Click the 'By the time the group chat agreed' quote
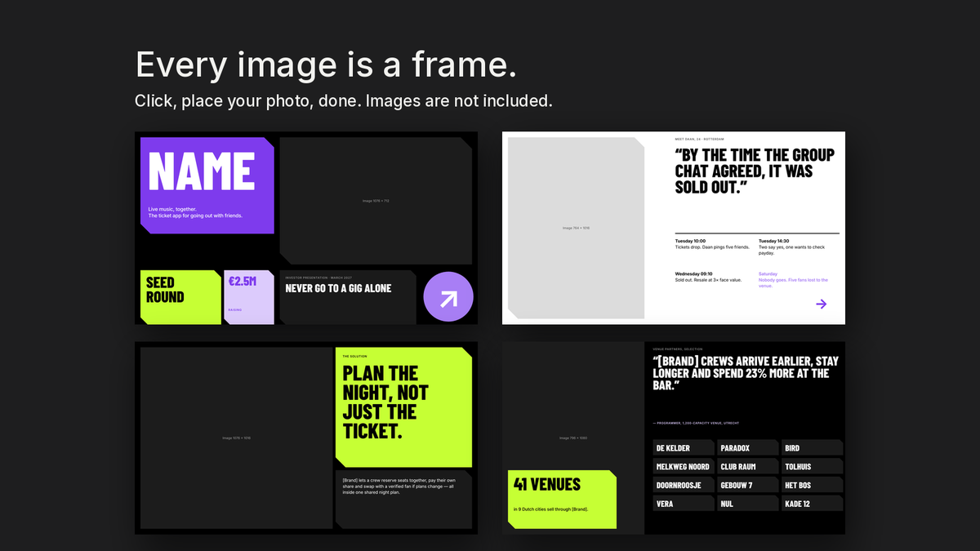This screenshot has width=980, height=551. pyautogui.click(x=755, y=171)
